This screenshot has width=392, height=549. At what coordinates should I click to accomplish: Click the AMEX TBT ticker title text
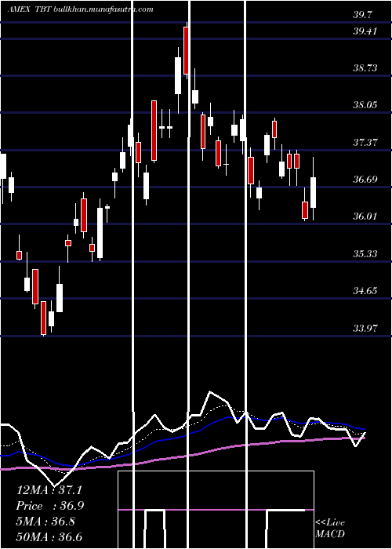30,9
